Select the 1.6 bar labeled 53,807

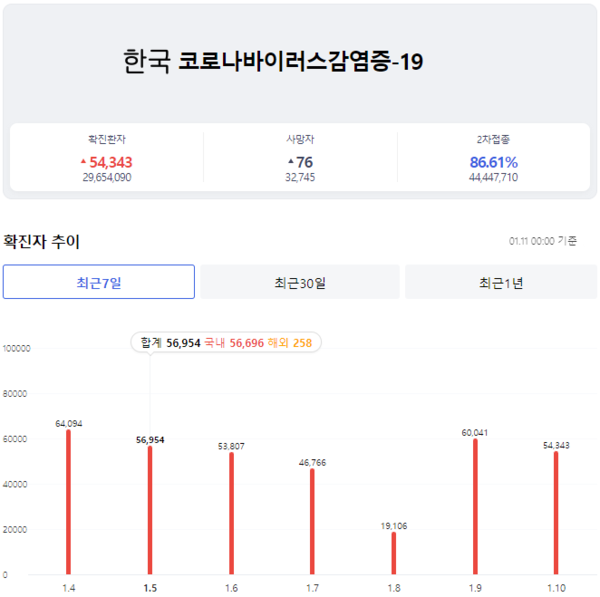(x=232, y=514)
